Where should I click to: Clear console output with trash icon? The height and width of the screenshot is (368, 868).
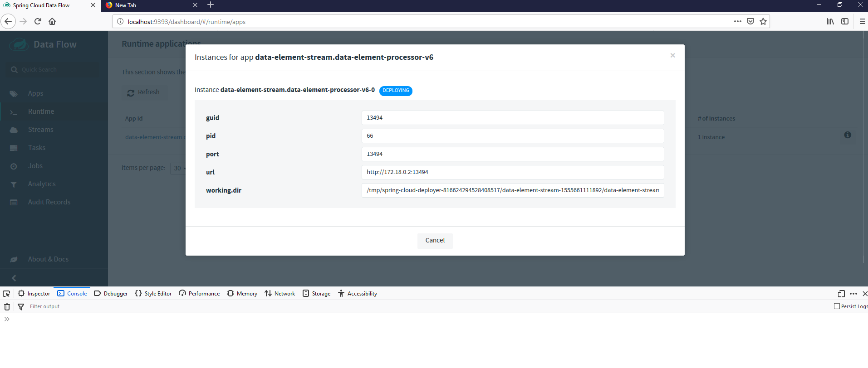point(7,307)
